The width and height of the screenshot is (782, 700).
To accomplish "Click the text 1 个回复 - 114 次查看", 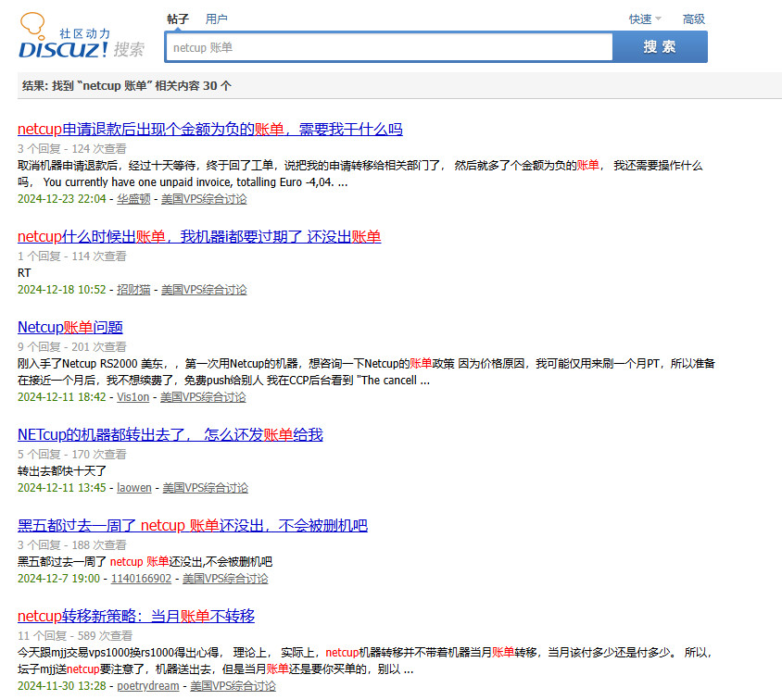I will [x=72, y=256].
